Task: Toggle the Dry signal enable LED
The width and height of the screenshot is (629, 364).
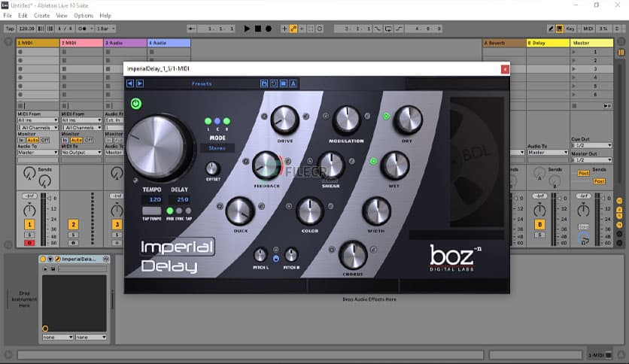Action: pyautogui.click(x=386, y=117)
